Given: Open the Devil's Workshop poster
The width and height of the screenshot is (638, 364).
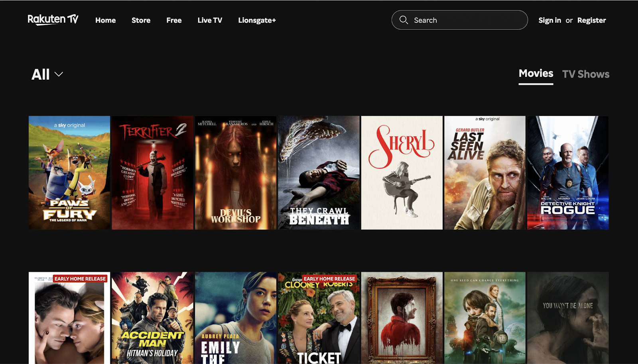Looking at the screenshot, I should (236, 172).
